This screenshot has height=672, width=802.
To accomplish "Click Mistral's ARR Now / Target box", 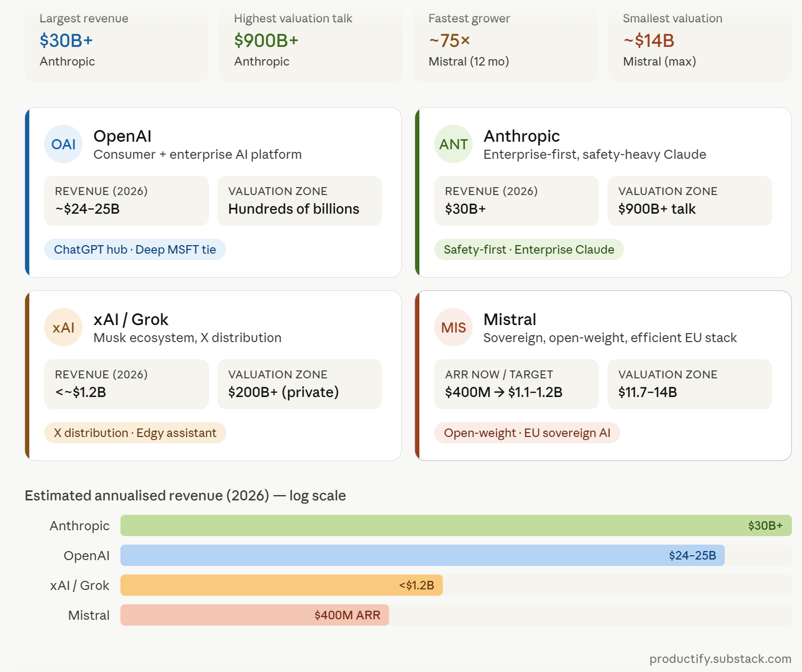I will (x=516, y=384).
